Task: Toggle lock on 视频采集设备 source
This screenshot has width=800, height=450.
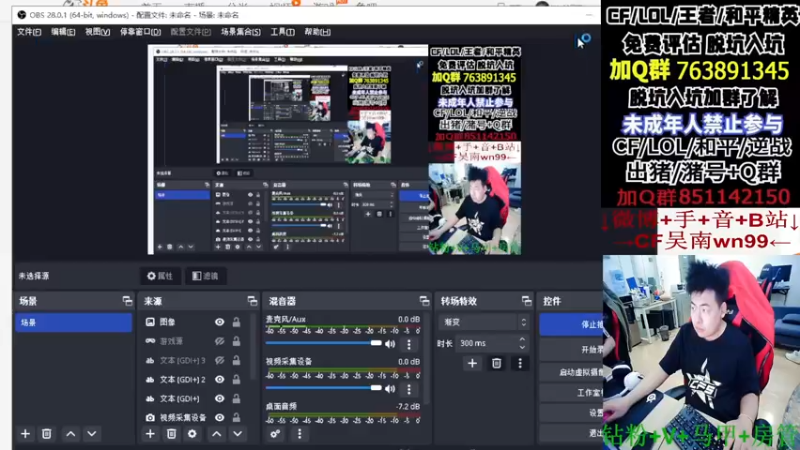Action: [236, 417]
